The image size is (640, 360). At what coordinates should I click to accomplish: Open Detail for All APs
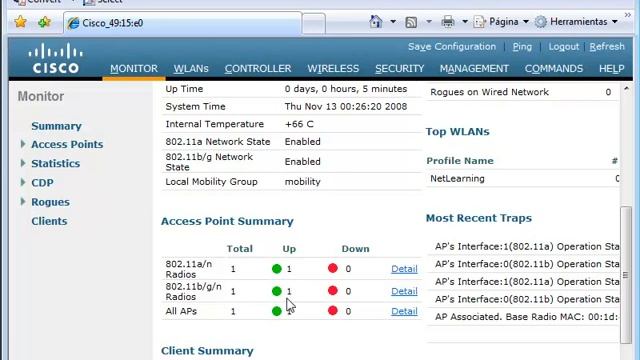pyautogui.click(x=404, y=311)
